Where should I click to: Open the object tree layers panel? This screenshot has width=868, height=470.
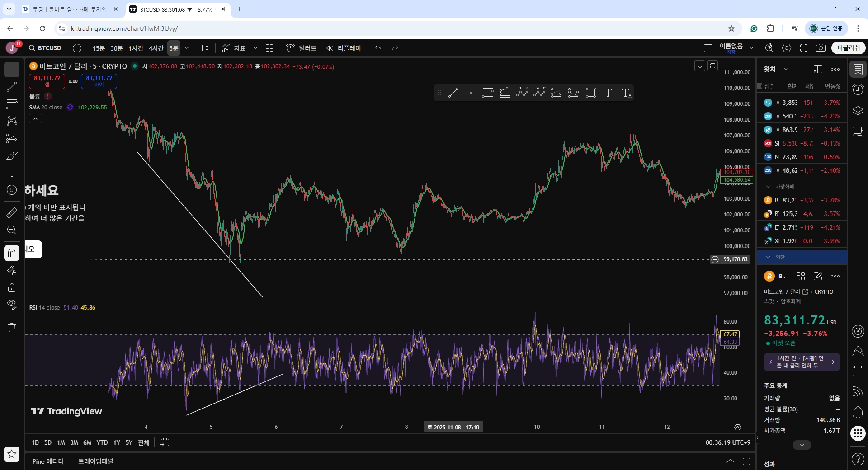tap(858, 111)
